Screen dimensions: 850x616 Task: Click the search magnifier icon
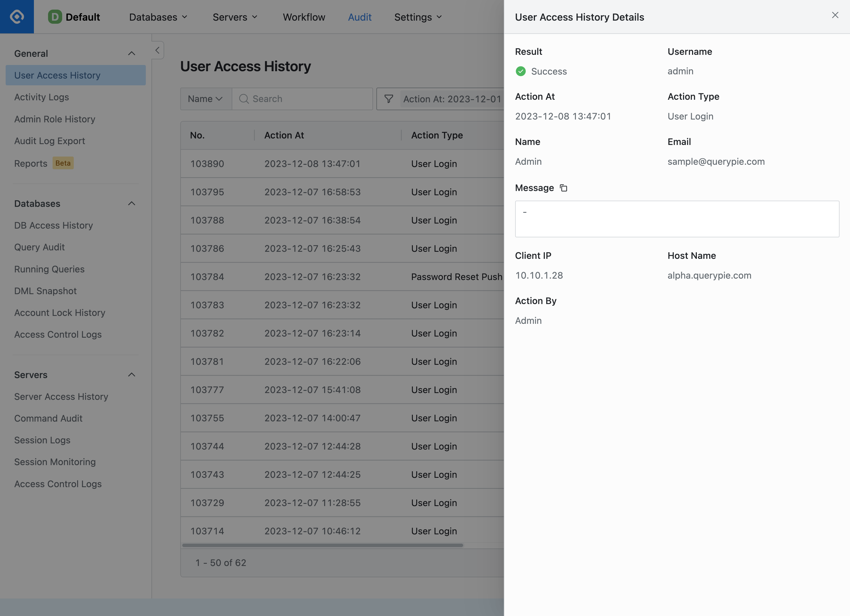[x=244, y=99]
